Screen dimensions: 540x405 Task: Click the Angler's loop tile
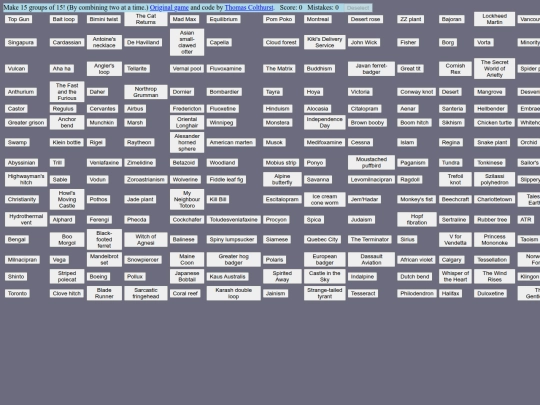(x=104, y=69)
